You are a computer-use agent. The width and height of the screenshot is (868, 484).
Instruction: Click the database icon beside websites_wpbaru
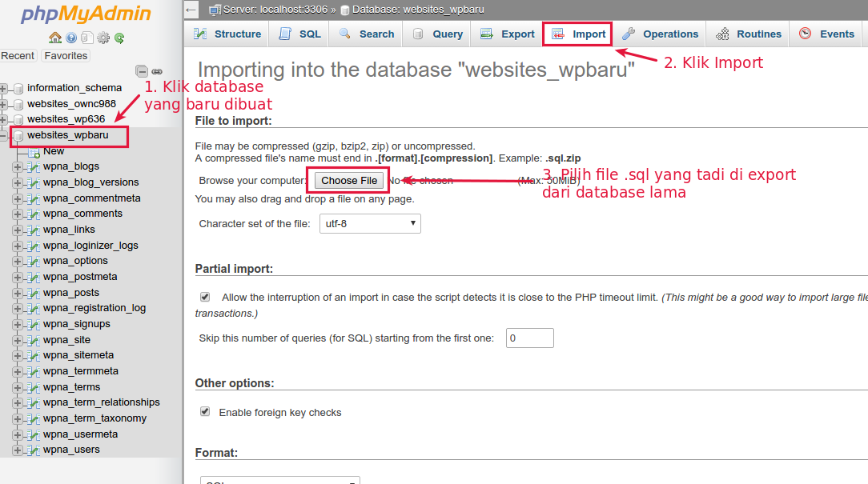pyautogui.click(x=18, y=137)
